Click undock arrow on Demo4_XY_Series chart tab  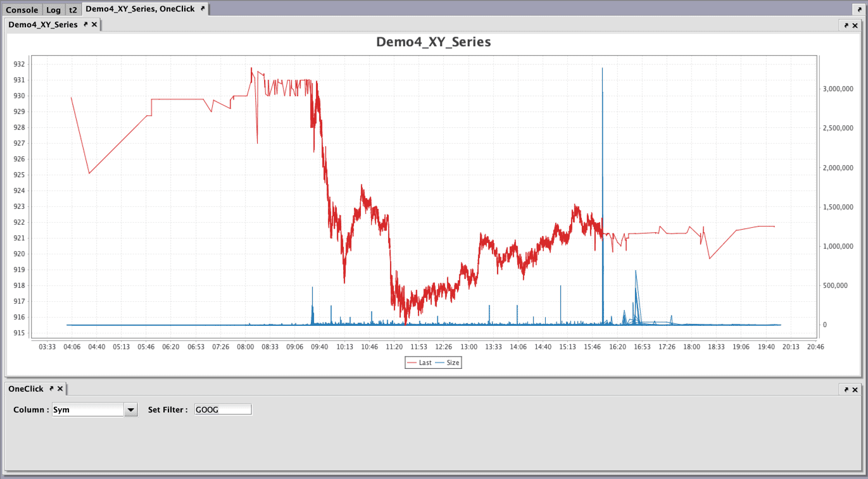[85, 25]
